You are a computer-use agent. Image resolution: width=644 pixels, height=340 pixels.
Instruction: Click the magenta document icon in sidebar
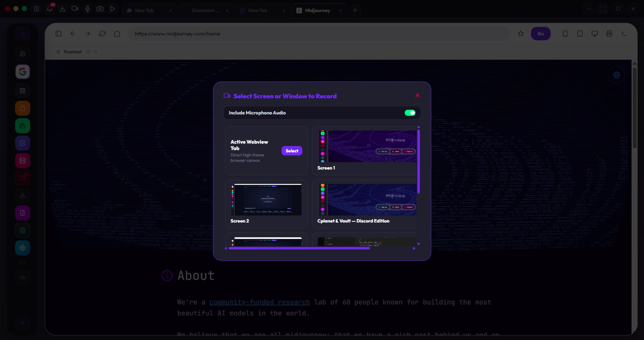23,213
